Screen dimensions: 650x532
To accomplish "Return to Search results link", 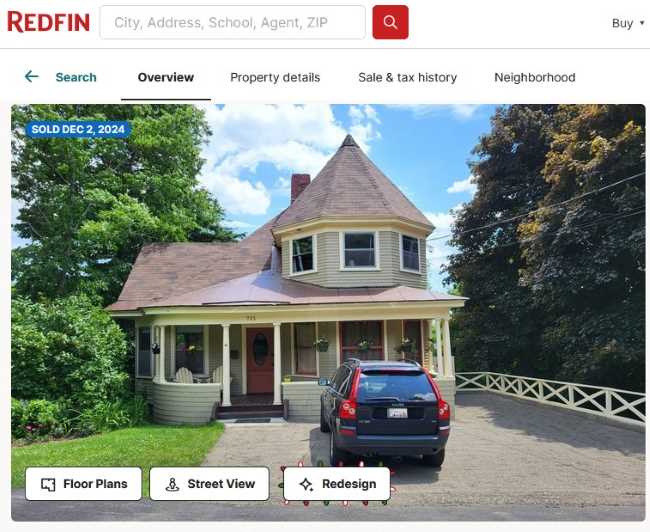I will 76,78.
